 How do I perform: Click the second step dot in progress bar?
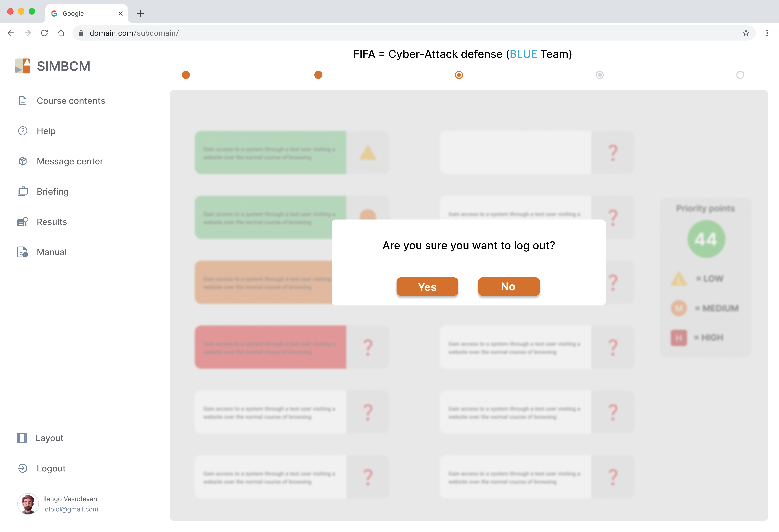click(x=318, y=75)
